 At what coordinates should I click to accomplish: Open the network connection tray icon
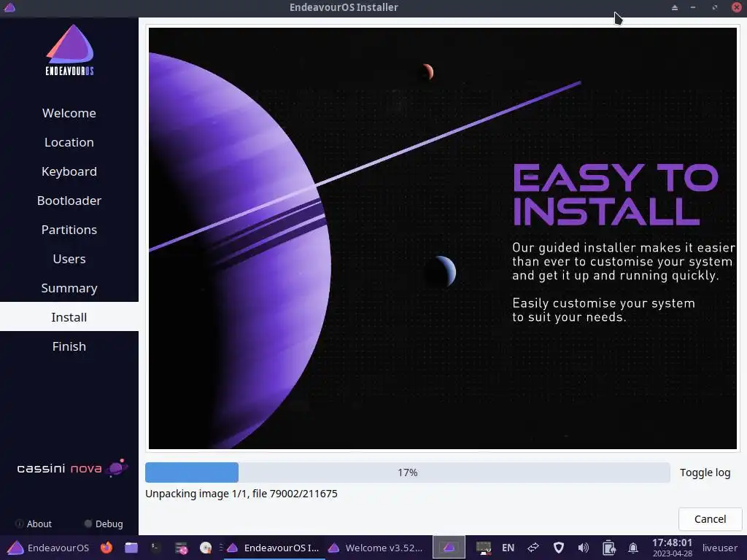(533, 548)
